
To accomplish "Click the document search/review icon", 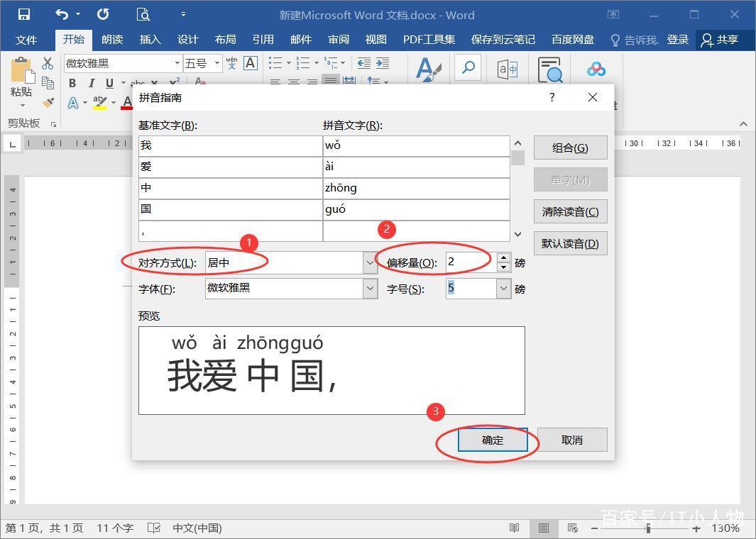I will pos(550,70).
